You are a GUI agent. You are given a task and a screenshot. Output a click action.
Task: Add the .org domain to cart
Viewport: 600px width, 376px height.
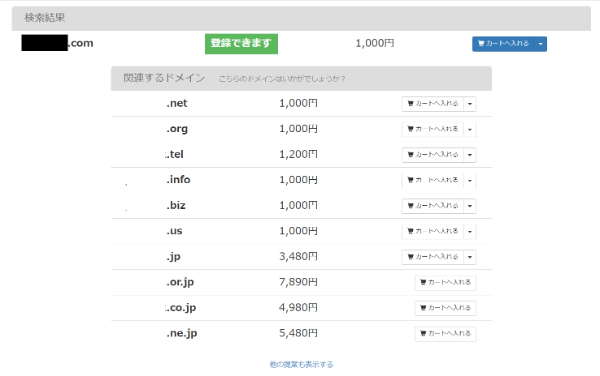[433, 129]
